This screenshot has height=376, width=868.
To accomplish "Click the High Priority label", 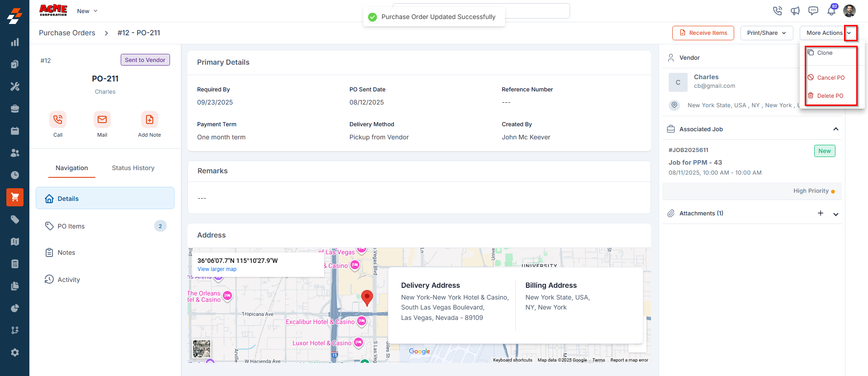I will [x=811, y=191].
